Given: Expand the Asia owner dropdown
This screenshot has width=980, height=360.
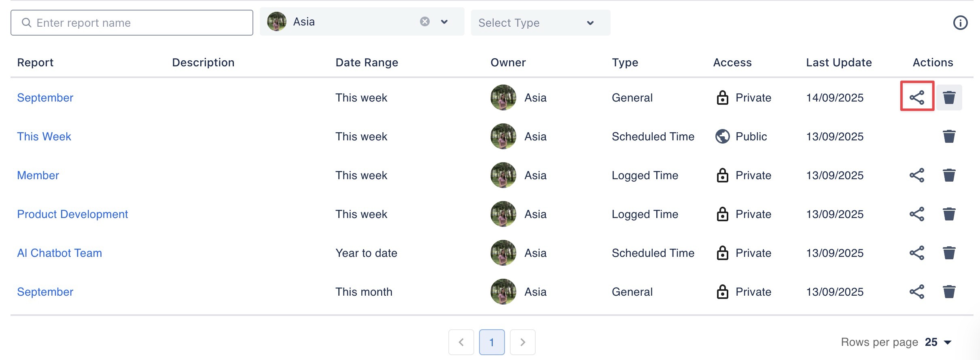Looking at the screenshot, I should point(444,22).
